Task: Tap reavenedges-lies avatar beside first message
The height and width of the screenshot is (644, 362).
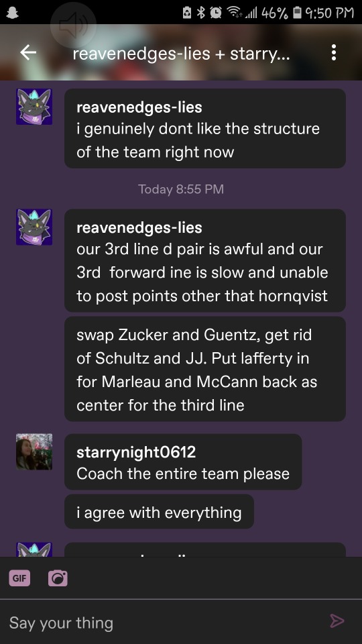Action: click(x=34, y=107)
